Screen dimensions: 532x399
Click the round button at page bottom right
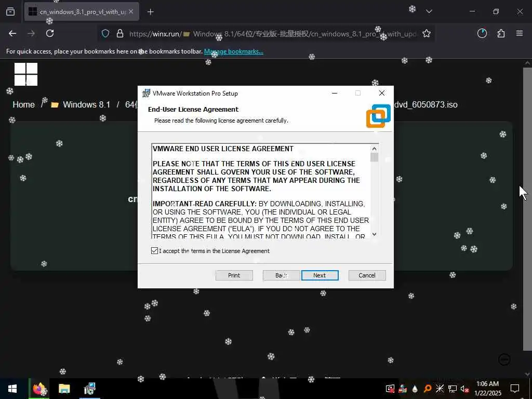(504, 360)
